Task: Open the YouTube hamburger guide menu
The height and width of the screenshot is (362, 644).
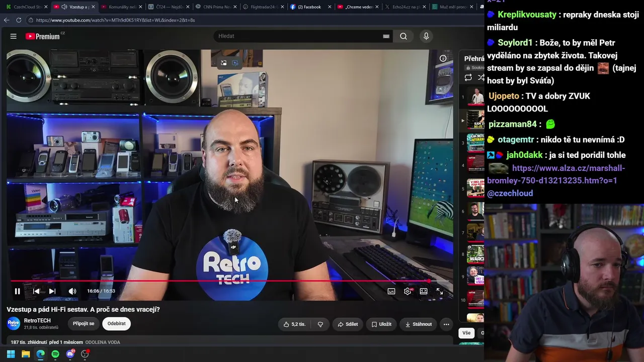Action: 14,36
